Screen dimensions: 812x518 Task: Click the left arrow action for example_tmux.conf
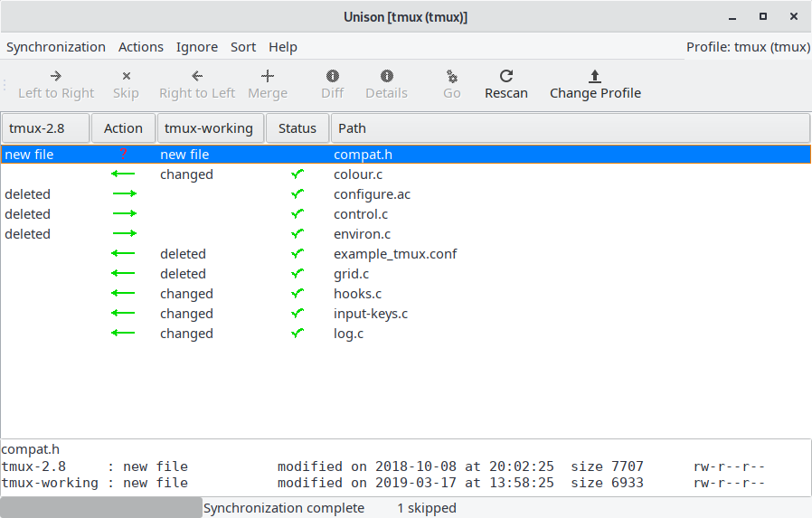(123, 253)
